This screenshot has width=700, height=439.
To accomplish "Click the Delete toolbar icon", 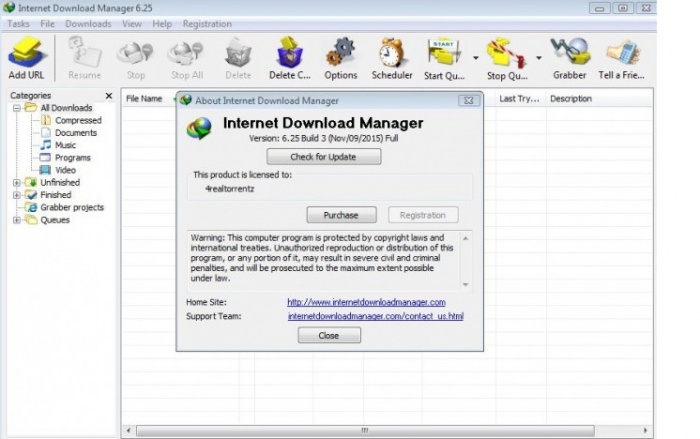I will [238, 59].
